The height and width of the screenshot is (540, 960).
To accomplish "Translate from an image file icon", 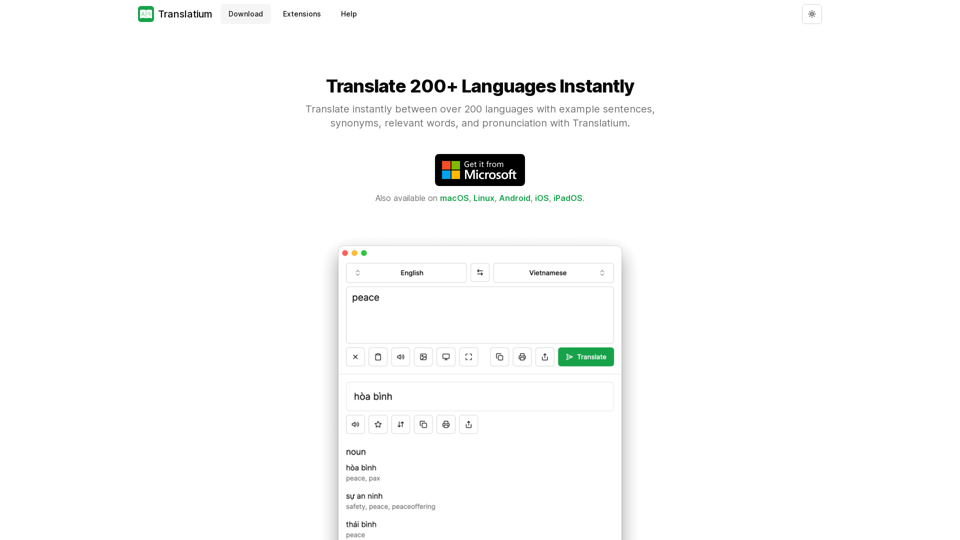I will [x=423, y=357].
